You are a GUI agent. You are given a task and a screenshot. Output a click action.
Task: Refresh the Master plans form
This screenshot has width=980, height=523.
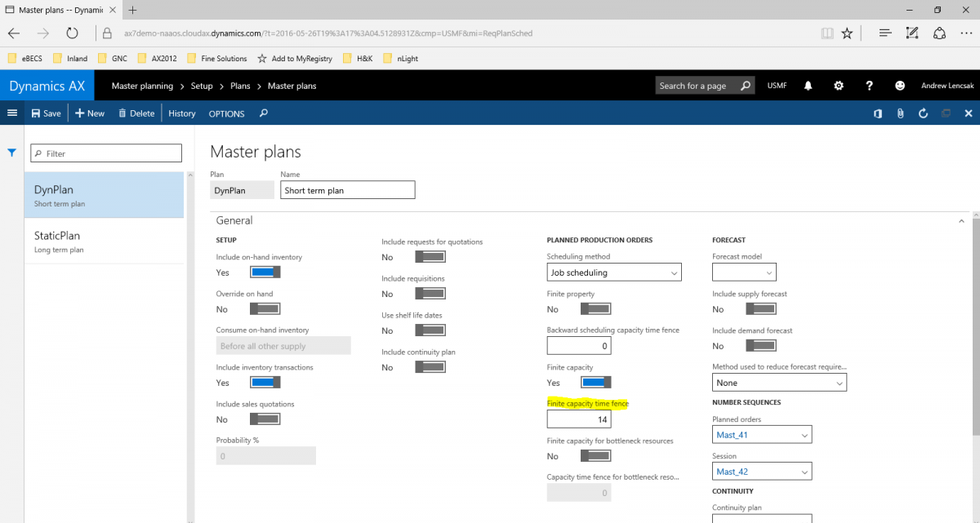coord(923,113)
